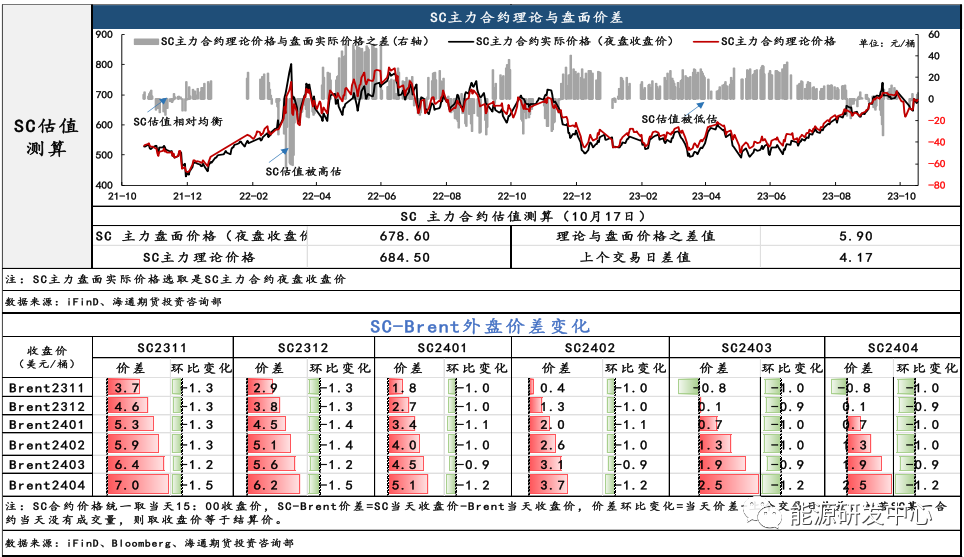Viewport: 964px width, 557px height.
Task: Click SC2312 价差 value 4.5 in Brent2401 row
Action: 266,425
